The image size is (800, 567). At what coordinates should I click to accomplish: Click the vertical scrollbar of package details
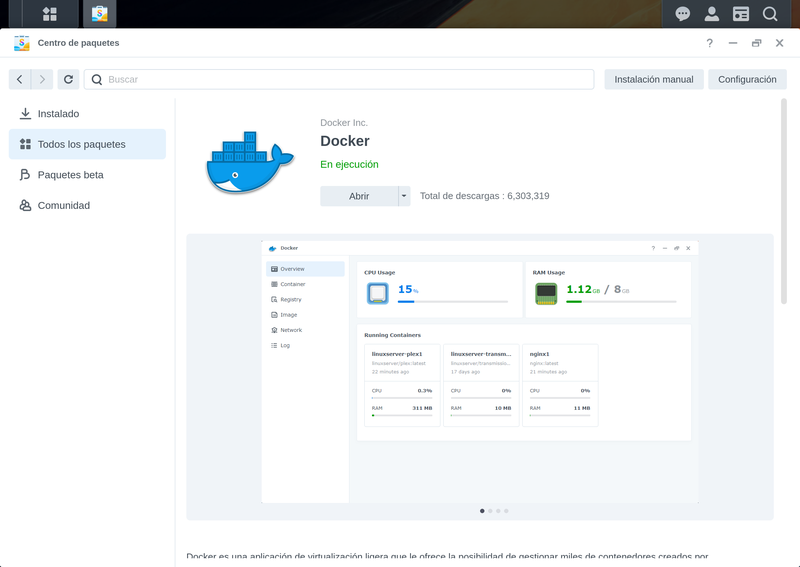[x=784, y=202]
